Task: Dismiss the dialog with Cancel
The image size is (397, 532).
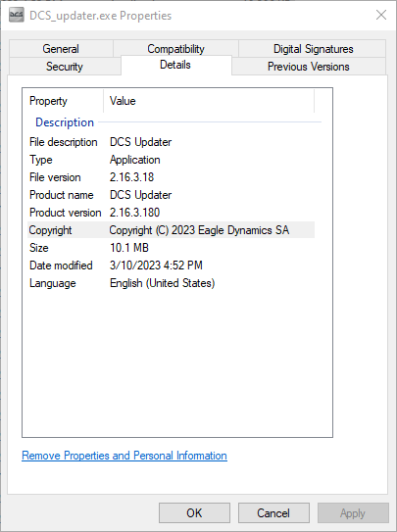Action: click(273, 513)
